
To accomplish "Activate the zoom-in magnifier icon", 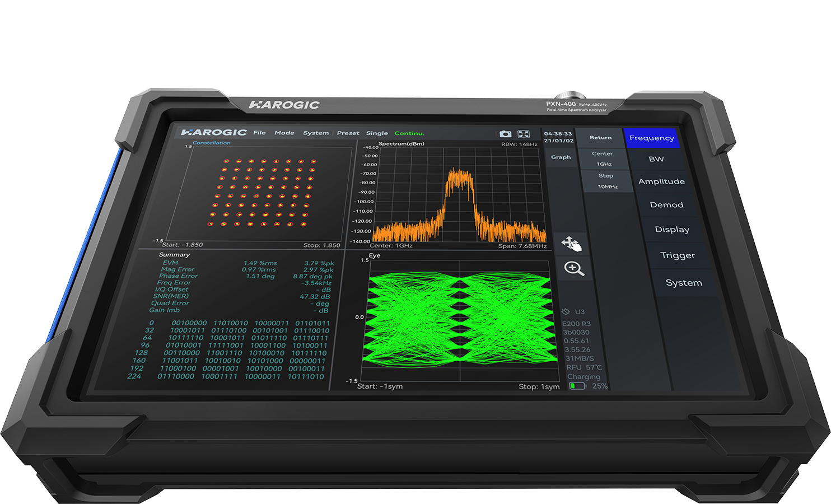I will pos(574,268).
